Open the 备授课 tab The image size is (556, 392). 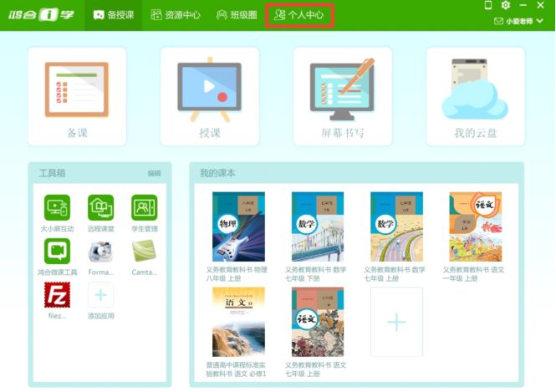click(114, 15)
